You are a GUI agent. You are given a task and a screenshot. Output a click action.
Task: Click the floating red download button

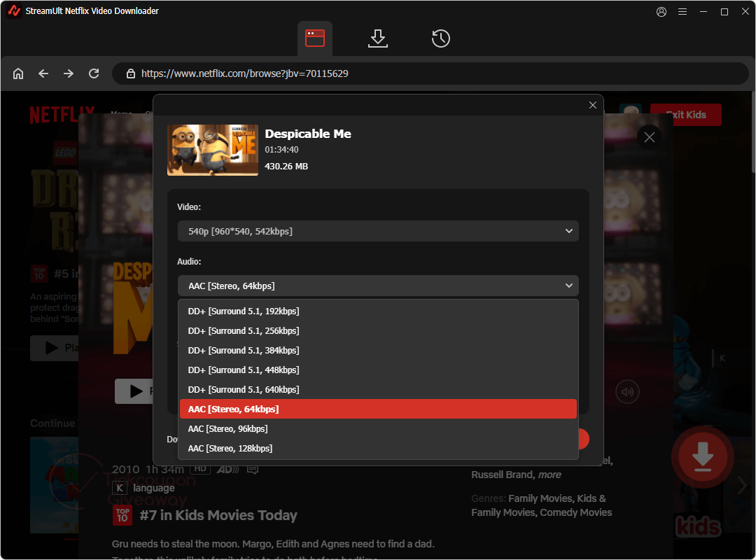pyautogui.click(x=703, y=457)
